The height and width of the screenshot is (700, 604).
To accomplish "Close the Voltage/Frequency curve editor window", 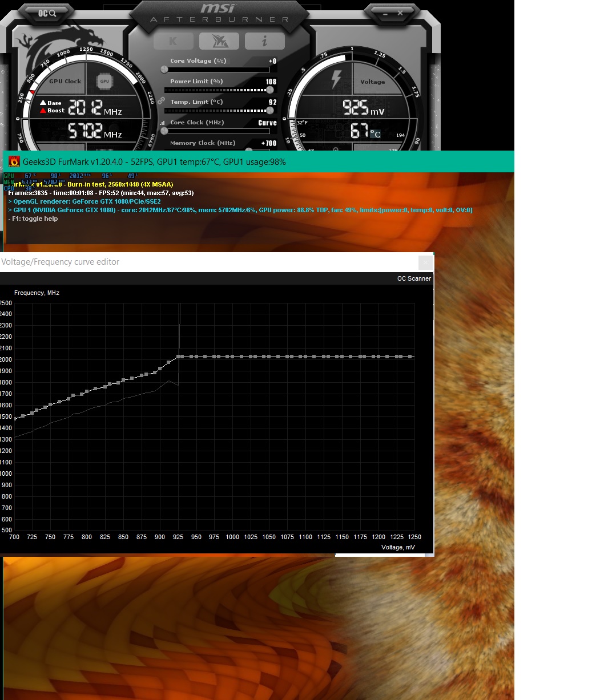I will (425, 262).
